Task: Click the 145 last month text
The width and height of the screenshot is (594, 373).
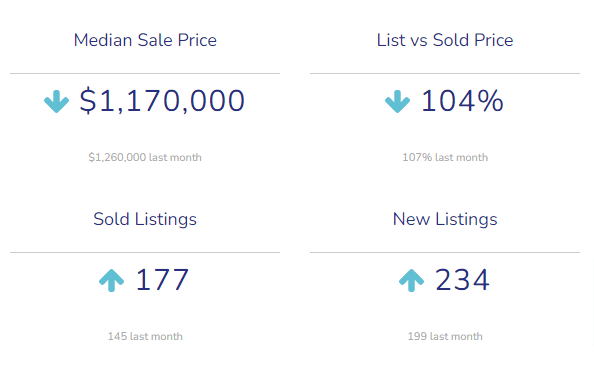Action: [x=145, y=336]
